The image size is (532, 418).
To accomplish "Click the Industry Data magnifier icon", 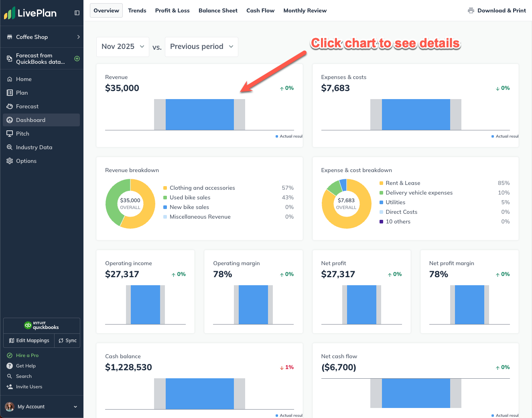I will (9, 147).
